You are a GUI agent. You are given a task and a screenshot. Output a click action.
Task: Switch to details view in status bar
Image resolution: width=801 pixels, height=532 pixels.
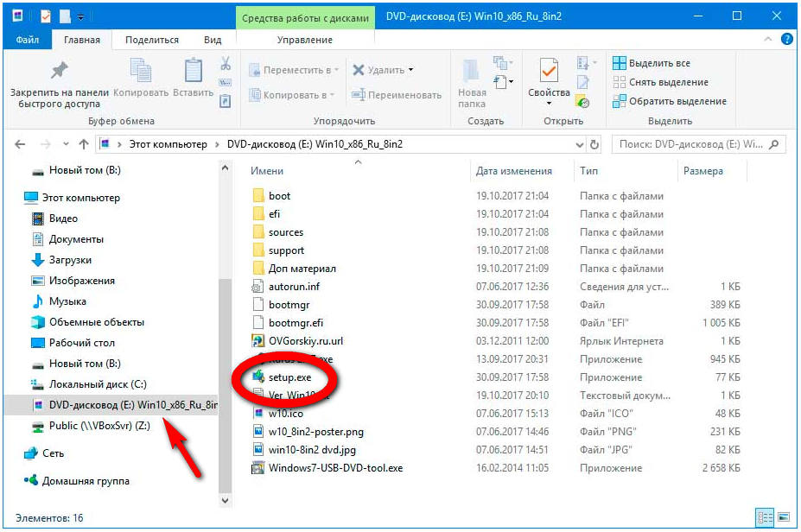pos(763,516)
